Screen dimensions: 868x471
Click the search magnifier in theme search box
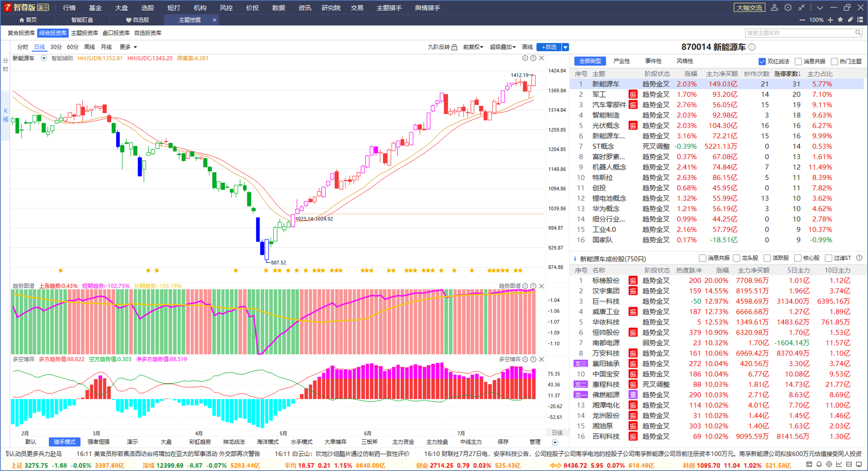[858, 33]
